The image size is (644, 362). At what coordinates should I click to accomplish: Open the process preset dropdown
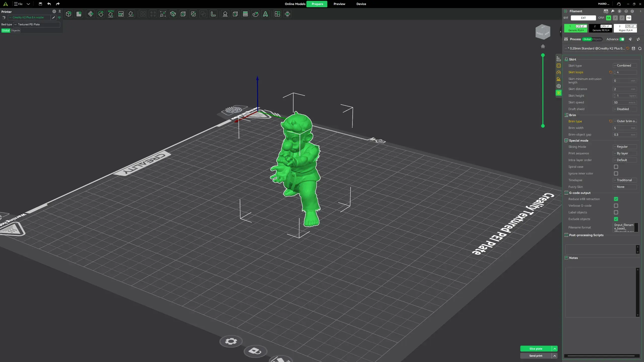595,48
